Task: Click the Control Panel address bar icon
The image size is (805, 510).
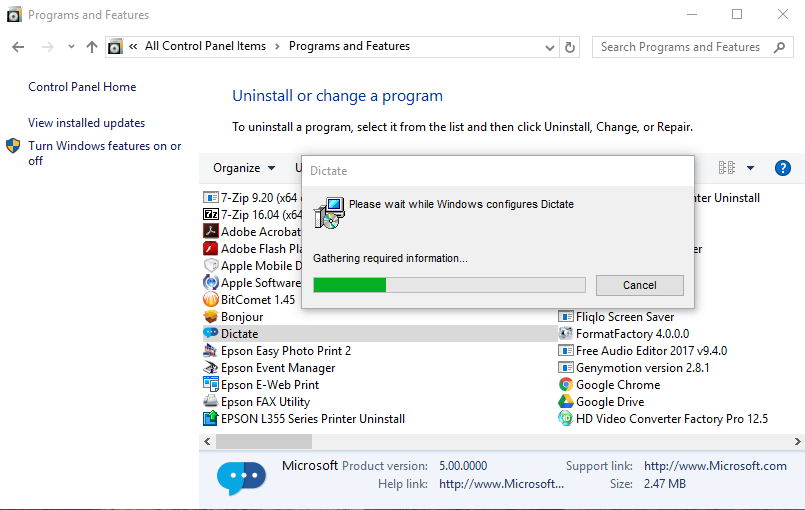Action: pos(116,47)
